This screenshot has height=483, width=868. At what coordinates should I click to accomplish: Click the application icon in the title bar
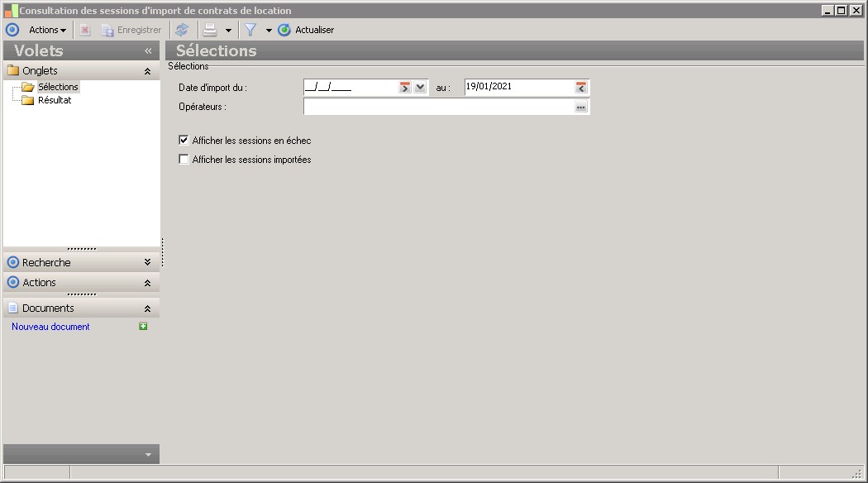point(11,10)
